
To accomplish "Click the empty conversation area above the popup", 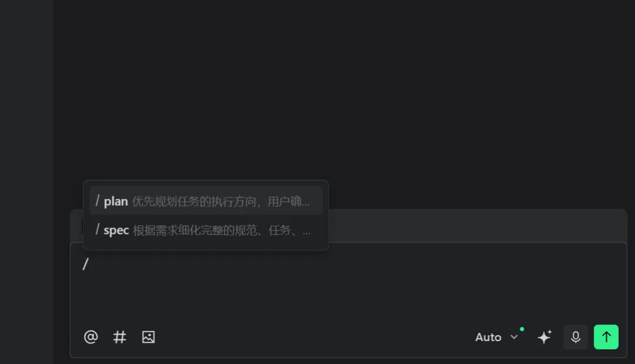I will [344, 89].
